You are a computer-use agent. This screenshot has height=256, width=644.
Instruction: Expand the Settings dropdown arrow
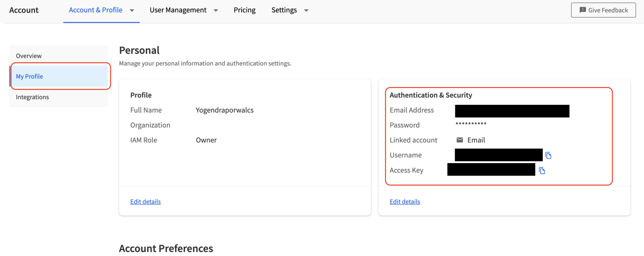(x=306, y=10)
